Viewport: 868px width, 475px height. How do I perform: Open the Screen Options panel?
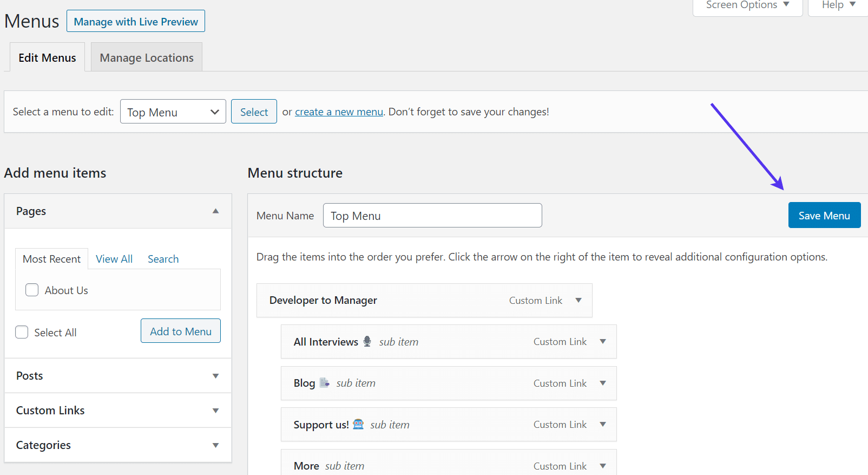pyautogui.click(x=747, y=5)
